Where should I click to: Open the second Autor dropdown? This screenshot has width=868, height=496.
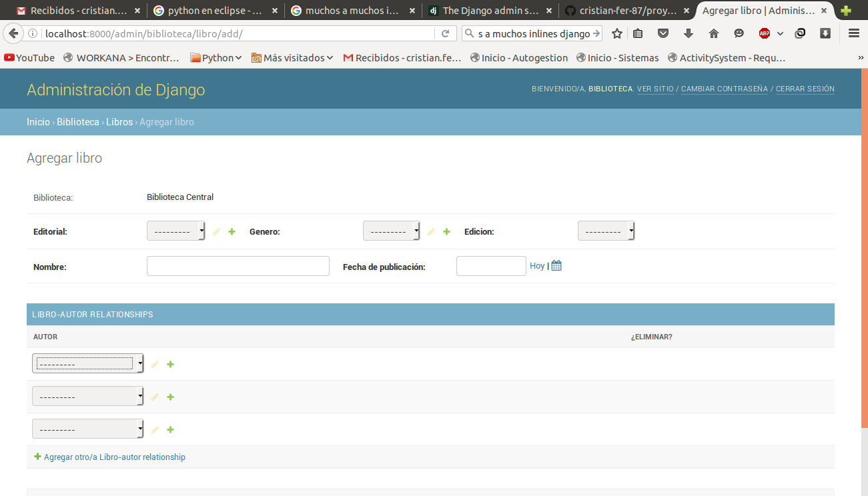coord(88,396)
